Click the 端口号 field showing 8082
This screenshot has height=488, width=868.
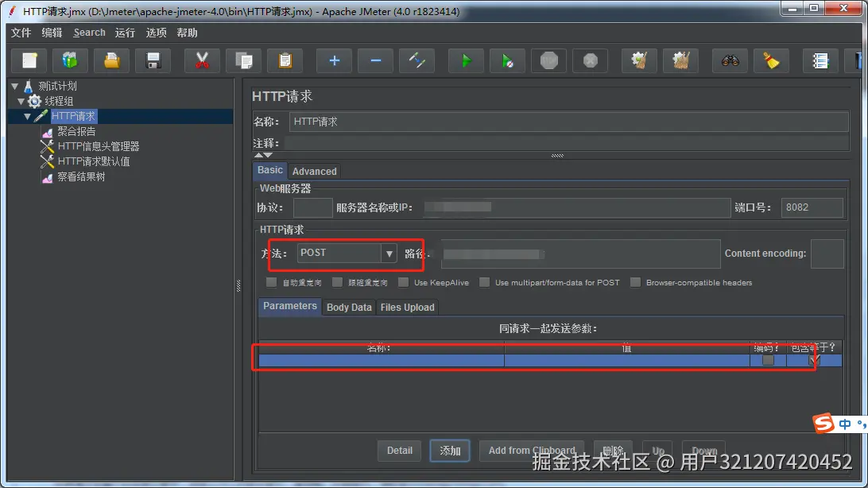(x=812, y=207)
